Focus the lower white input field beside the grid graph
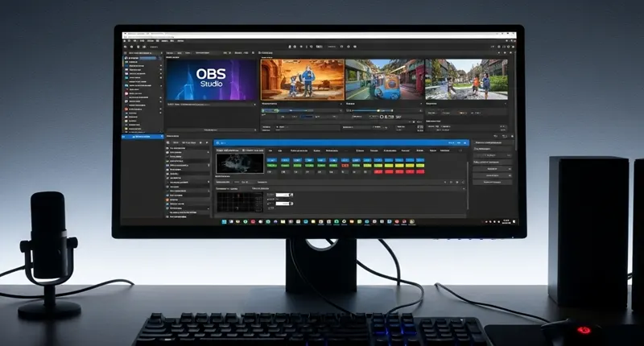Screen dimensions: 644x346 point(283,204)
